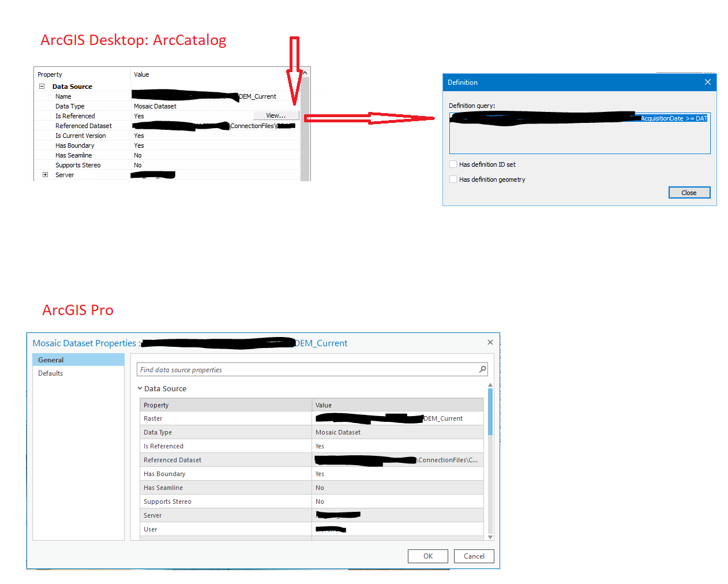728x584 pixels.
Task: Select the Raster row in ArcGIS Pro table
Action: tap(312, 418)
